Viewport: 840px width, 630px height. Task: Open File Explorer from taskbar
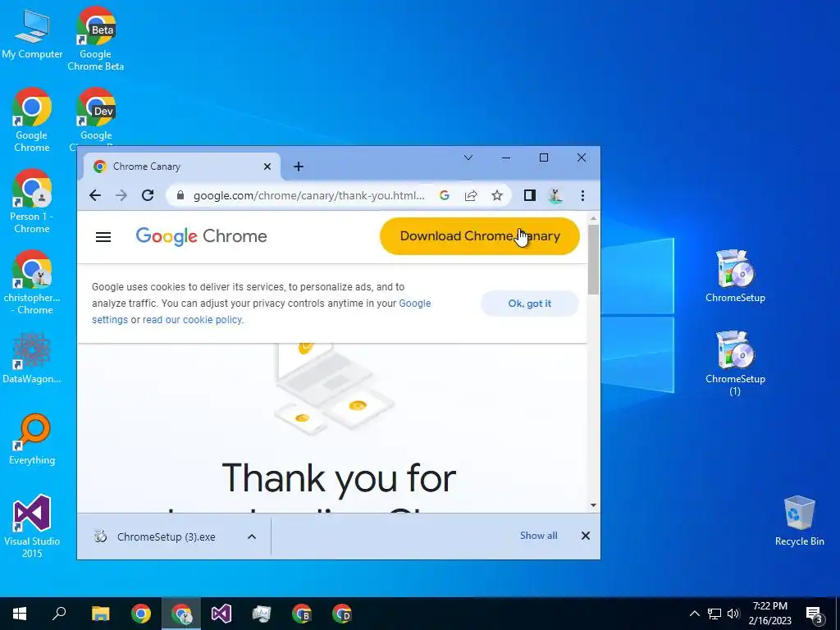(100, 614)
